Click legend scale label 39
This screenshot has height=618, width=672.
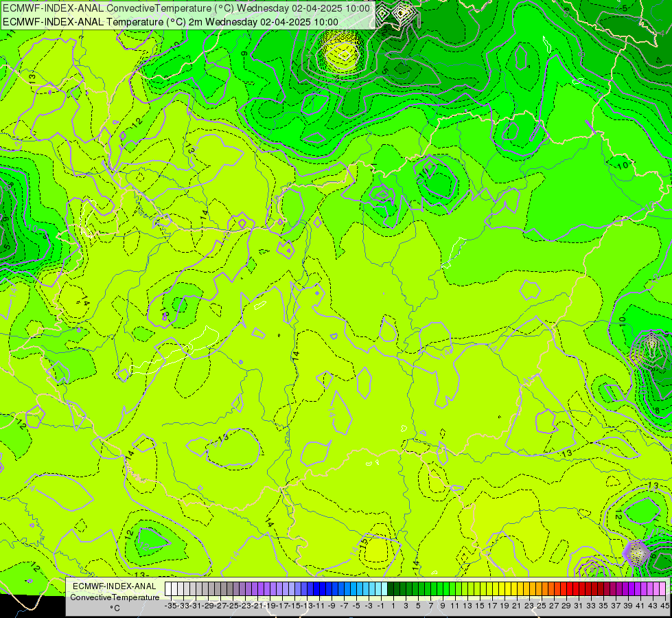(628, 606)
